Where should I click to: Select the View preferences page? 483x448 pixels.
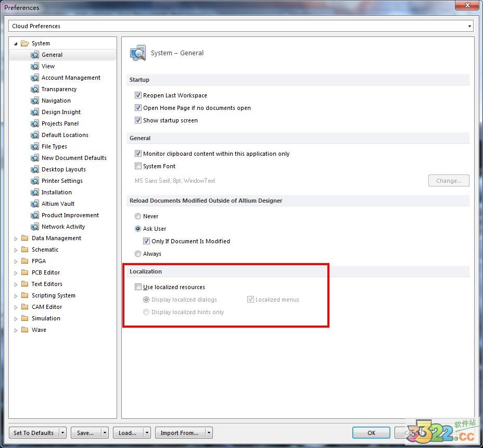[x=48, y=66]
